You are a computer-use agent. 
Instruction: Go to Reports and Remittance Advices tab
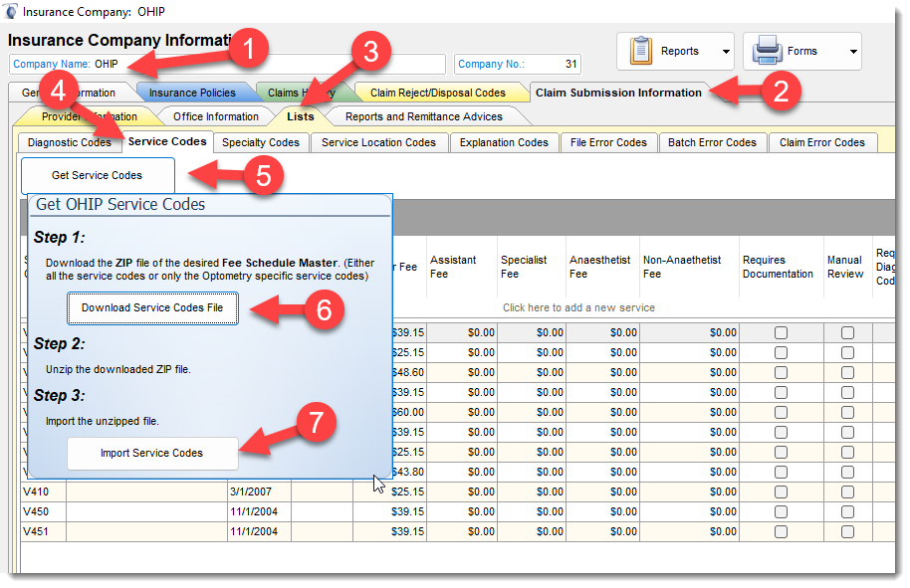[424, 116]
